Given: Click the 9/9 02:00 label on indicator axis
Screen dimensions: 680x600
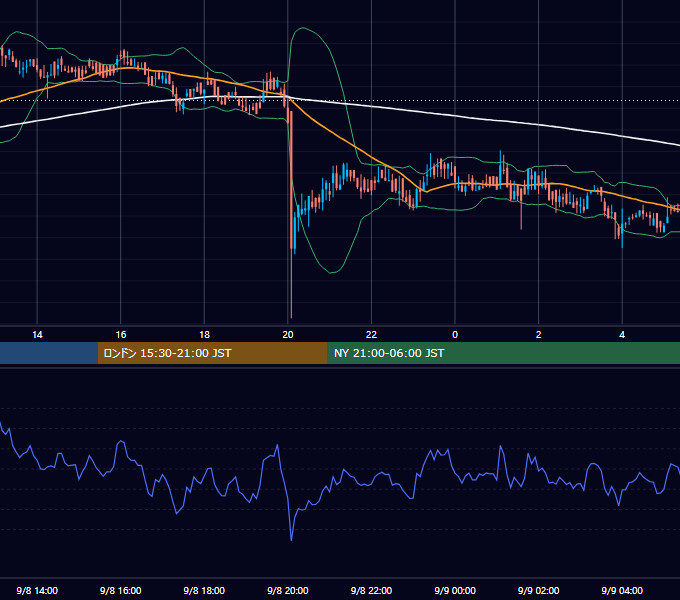Looking at the screenshot, I should (539, 590).
